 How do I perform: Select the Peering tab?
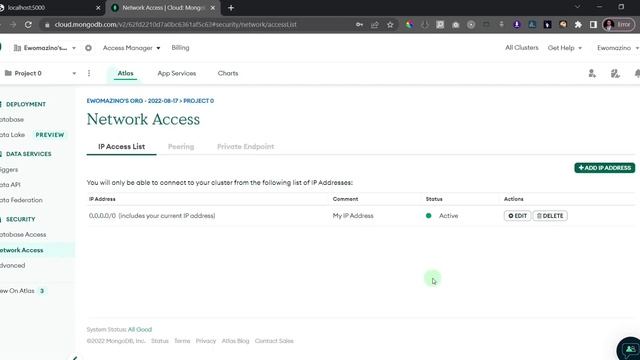point(181,147)
